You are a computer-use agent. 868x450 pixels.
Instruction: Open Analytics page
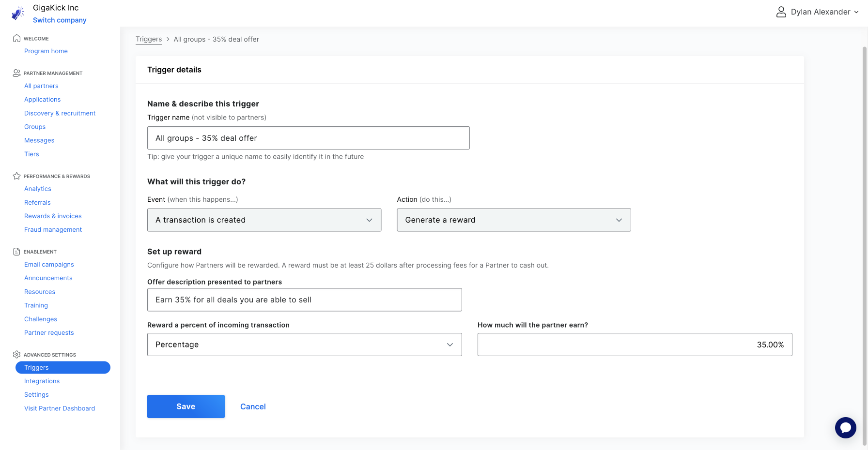tap(38, 189)
